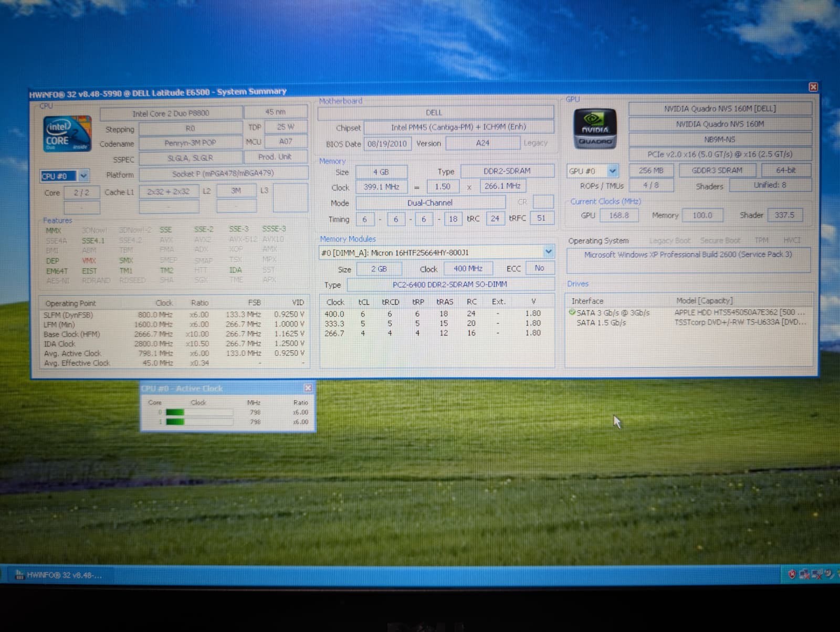
Task: Click the TDP 25 W value
Action: click(x=286, y=127)
